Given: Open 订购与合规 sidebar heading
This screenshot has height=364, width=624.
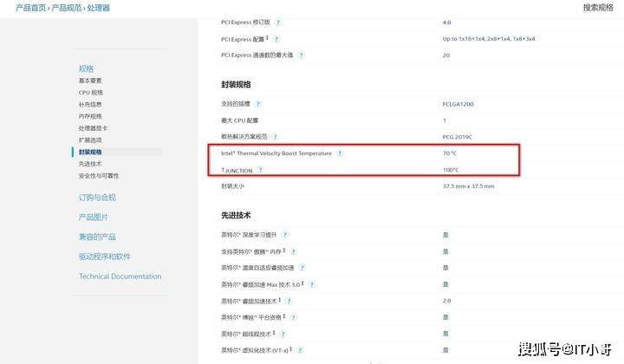Looking at the screenshot, I should 97,198.
